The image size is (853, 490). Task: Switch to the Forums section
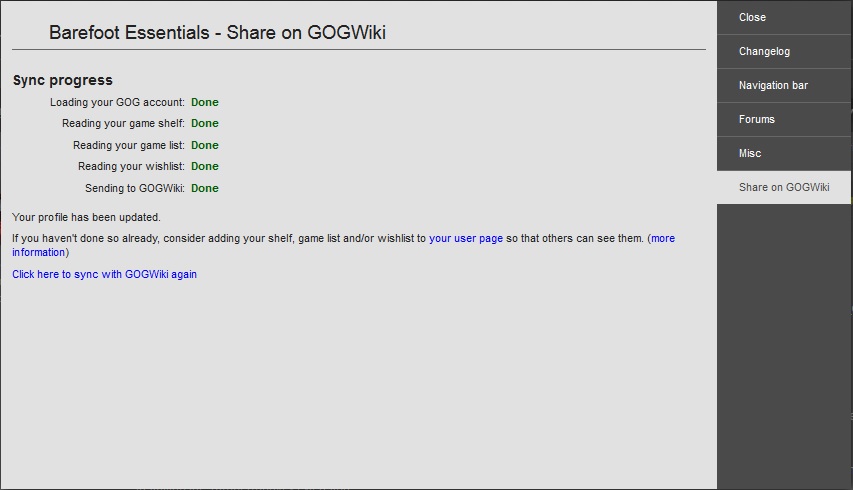pos(784,120)
